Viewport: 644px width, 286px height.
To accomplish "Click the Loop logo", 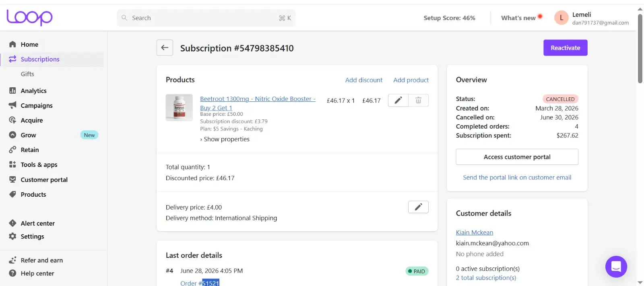I will tap(29, 17).
